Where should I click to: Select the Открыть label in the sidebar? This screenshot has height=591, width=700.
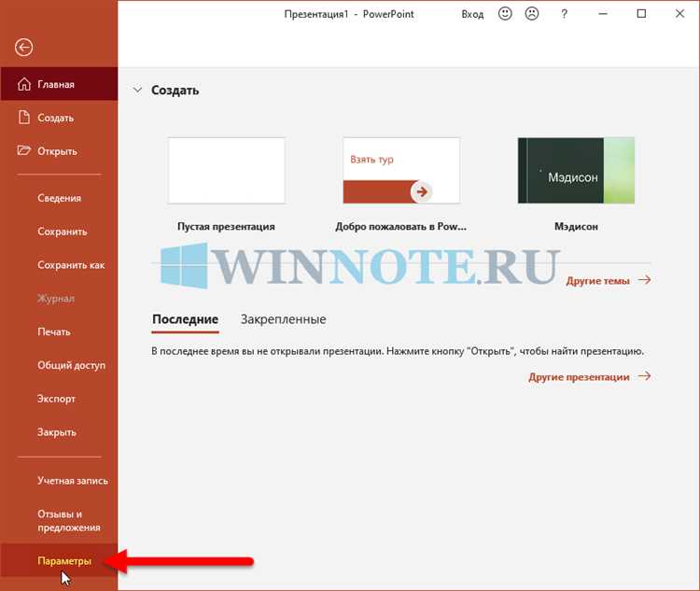pos(57,151)
